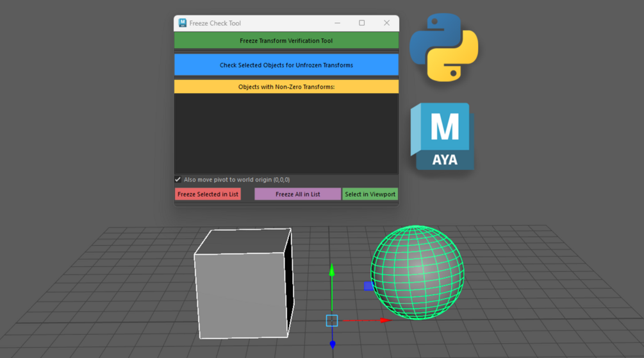This screenshot has height=358, width=644.
Task: Click the Maya icon in the title bar
Action: point(183,23)
